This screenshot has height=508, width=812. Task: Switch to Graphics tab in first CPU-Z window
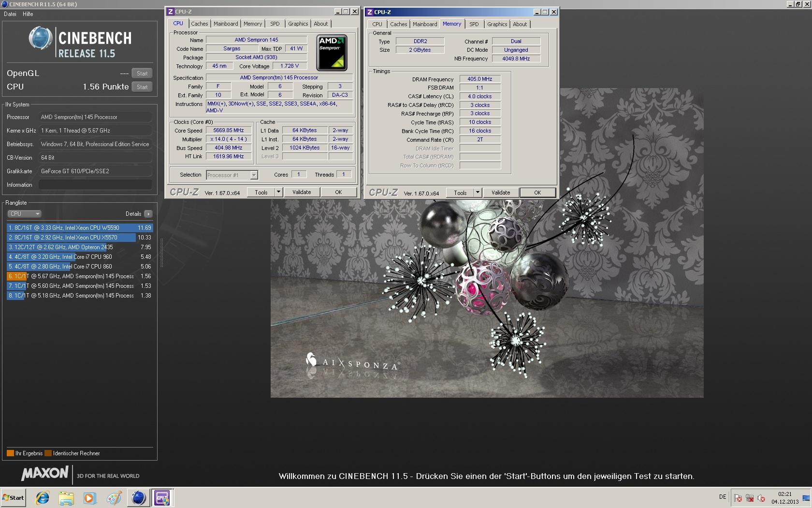[x=298, y=24]
